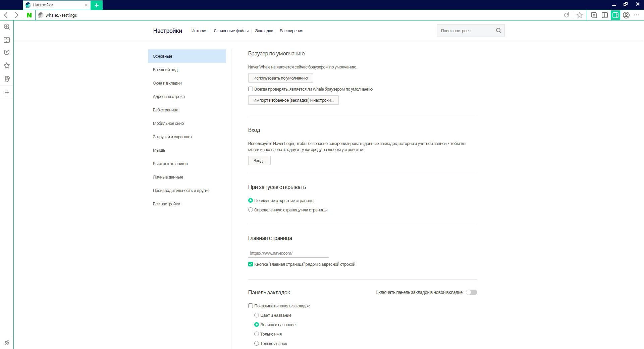This screenshot has width=644, height=349.
Task: Open Naver home green N icon
Action: (x=29, y=15)
